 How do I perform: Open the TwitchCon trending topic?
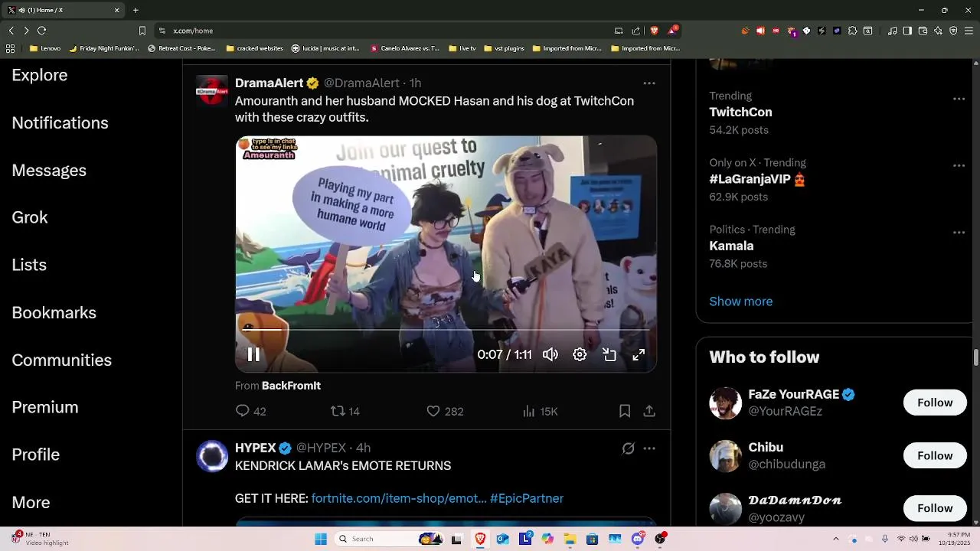coord(740,112)
